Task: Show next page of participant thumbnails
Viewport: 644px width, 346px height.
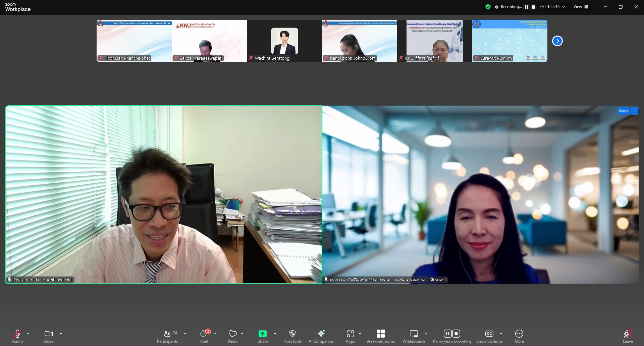Action: point(557,41)
